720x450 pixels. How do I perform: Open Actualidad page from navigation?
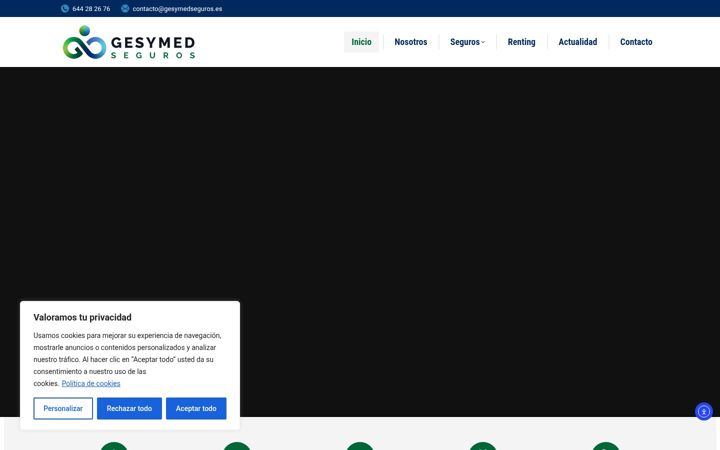[578, 42]
